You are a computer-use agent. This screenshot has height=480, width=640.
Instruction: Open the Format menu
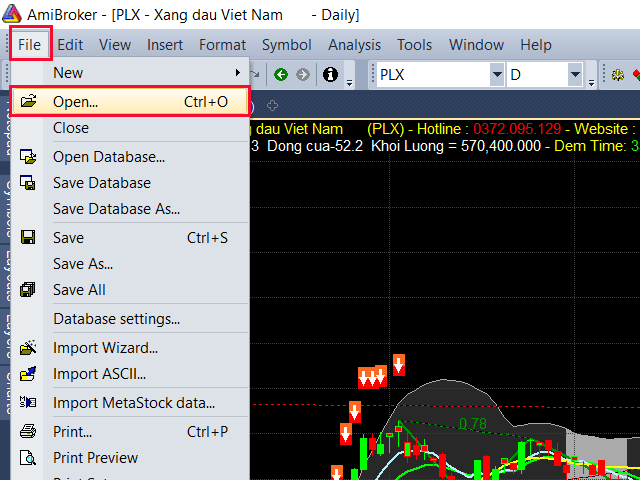[222, 44]
